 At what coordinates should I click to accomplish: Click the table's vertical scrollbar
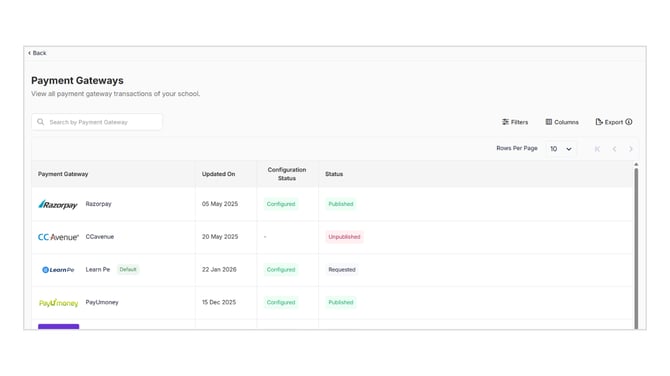(x=636, y=248)
